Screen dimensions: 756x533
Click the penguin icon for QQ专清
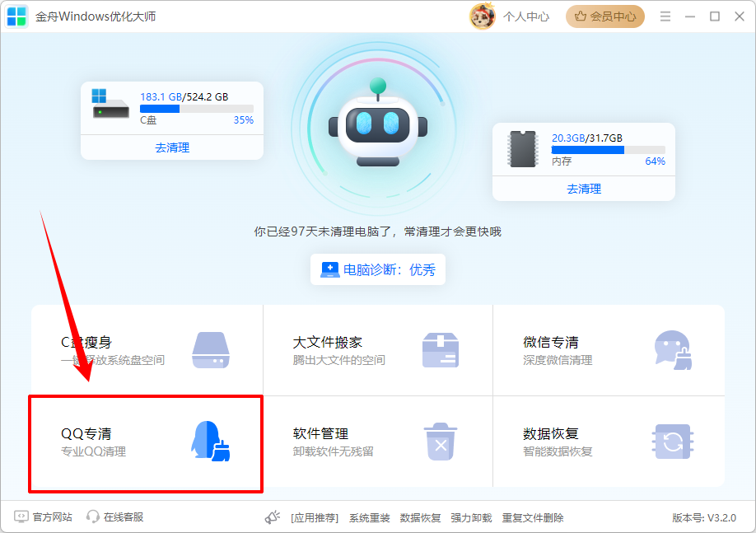tap(211, 441)
